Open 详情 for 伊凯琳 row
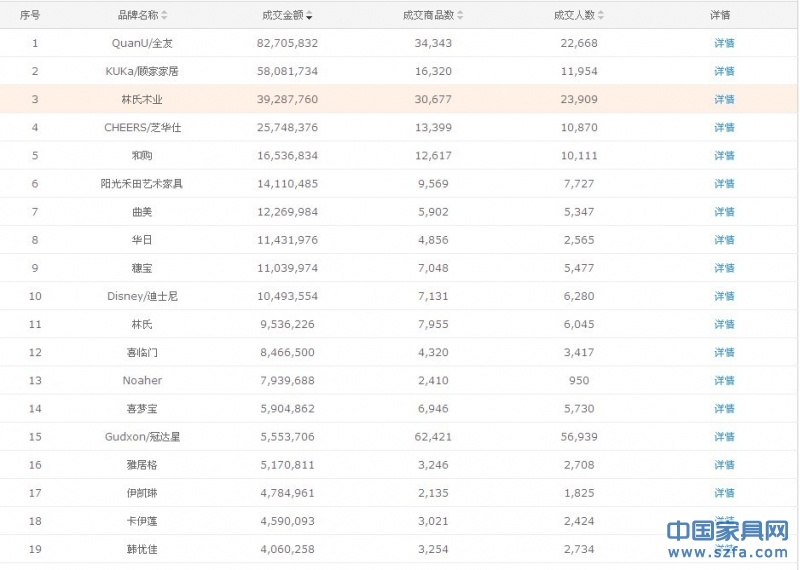 pyautogui.click(x=724, y=493)
